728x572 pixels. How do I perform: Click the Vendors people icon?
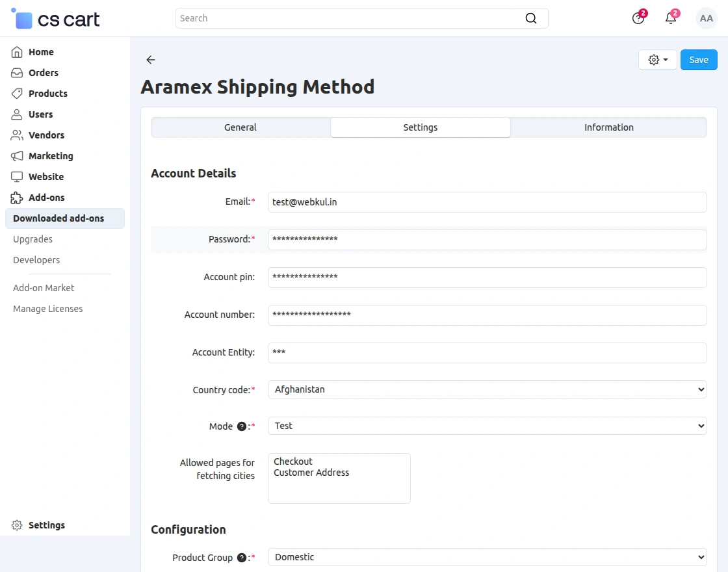coord(17,135)
